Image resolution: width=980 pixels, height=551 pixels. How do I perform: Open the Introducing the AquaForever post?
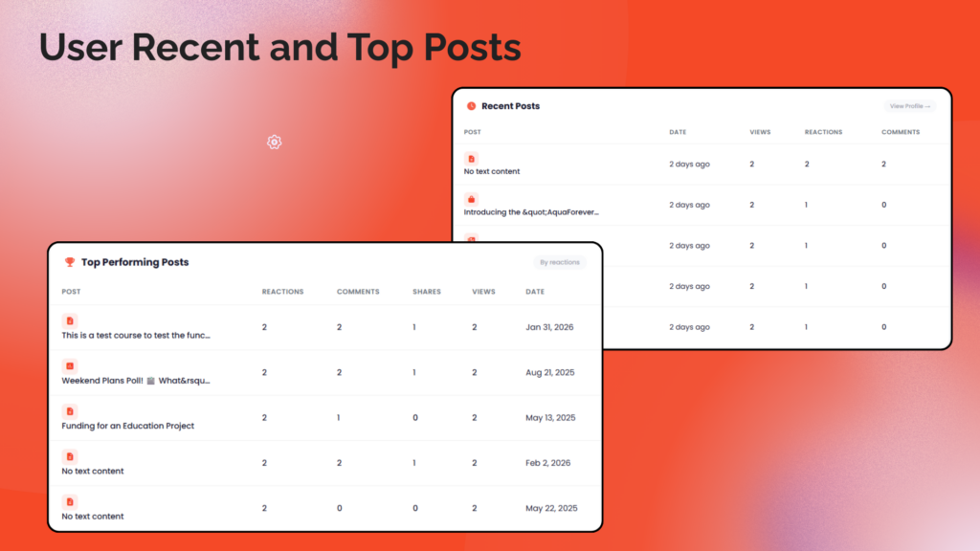[x=531, y=212]
